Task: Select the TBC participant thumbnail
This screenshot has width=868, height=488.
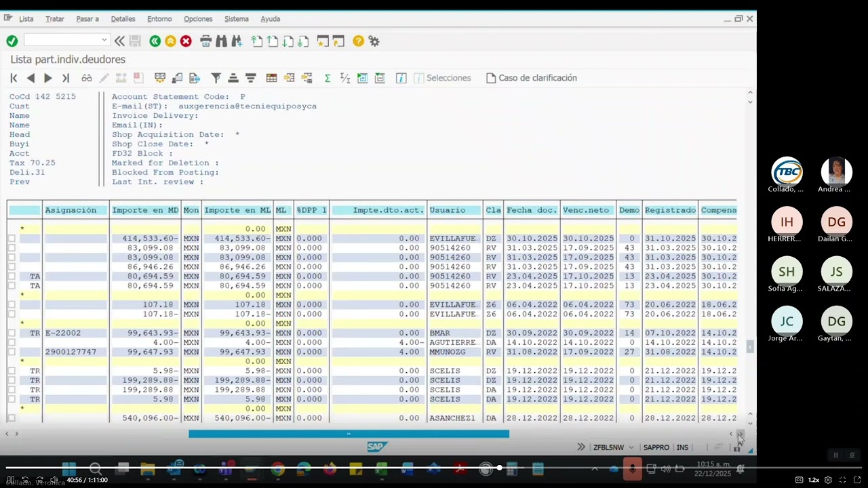Action: pos(787,171)
